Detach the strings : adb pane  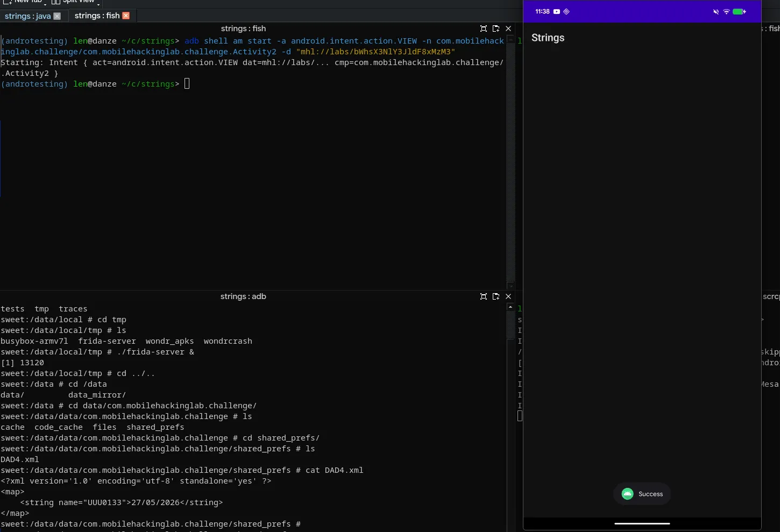pyautogui.click(x=496, y=296)
